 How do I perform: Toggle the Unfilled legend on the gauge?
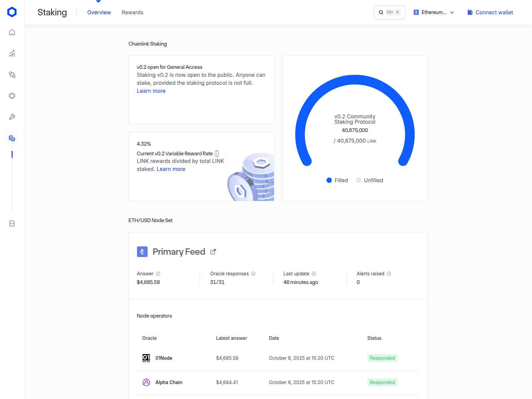(369, 180)
